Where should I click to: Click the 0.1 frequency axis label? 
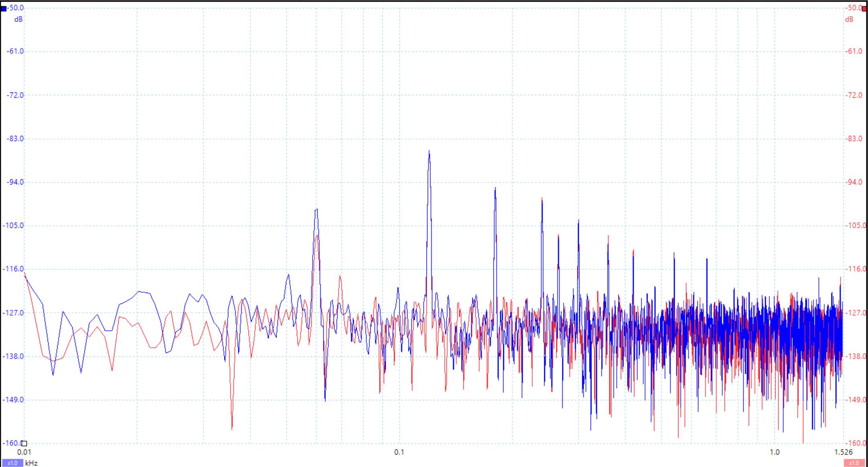pos(399,452)
